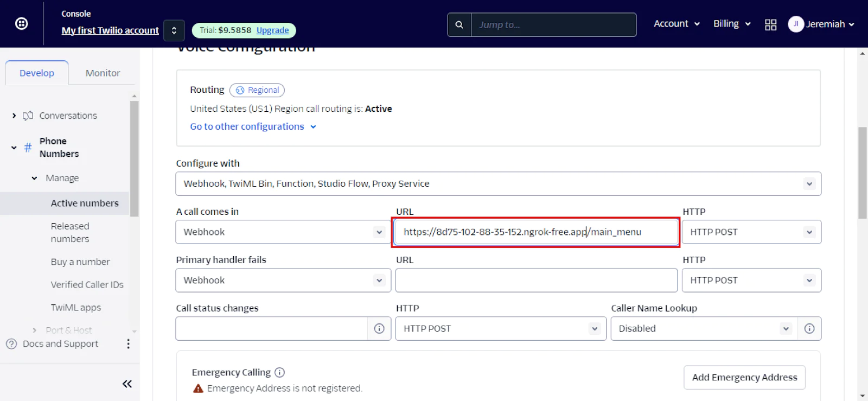This screenshot has width=868, height=401.
Task: Switch to the Monitor tab
Action: click(x=103, y=73)
